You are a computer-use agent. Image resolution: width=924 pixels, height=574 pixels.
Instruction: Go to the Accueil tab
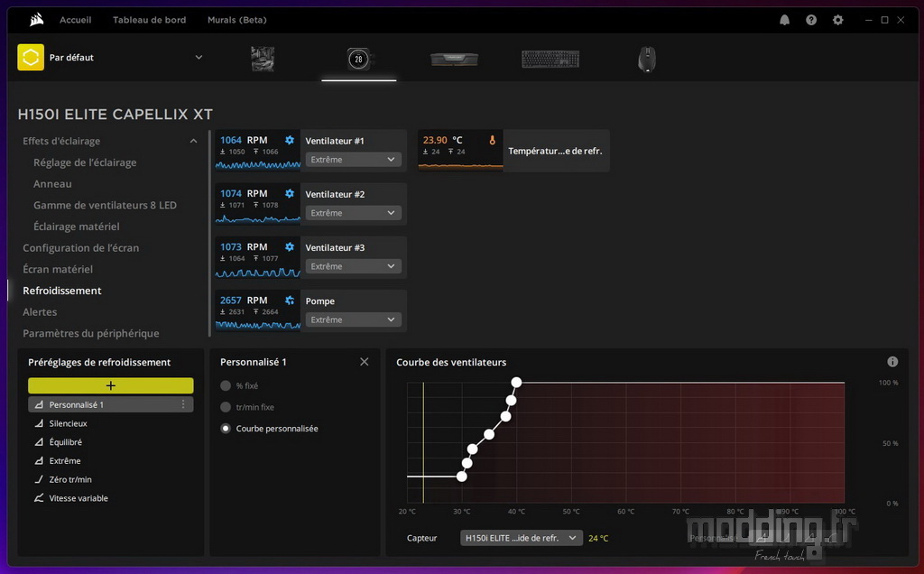(76, 20)
